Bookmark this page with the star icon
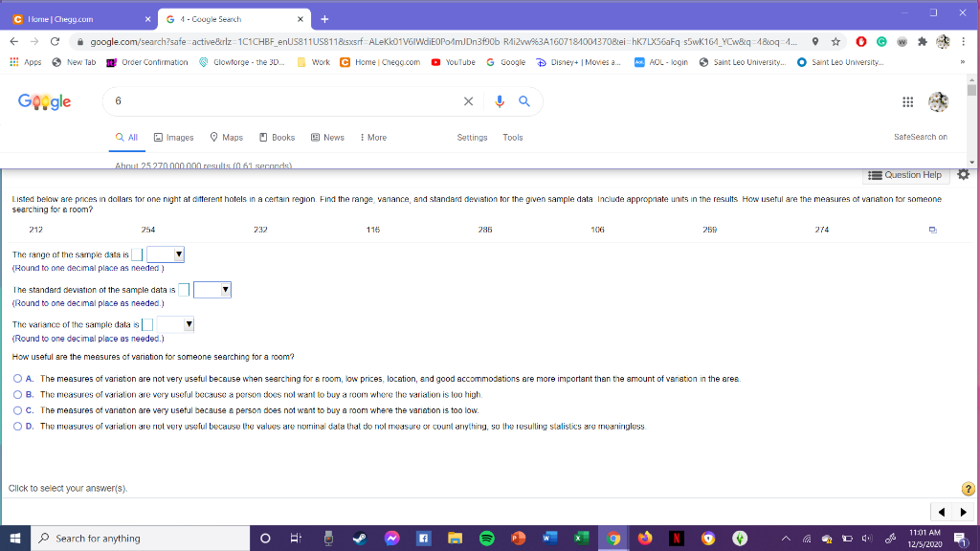 835,42
